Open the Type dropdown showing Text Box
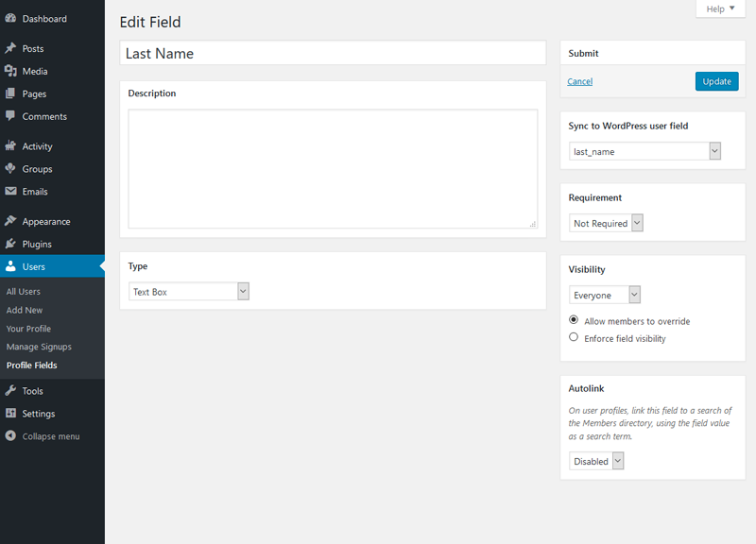 tap(189, 292)
